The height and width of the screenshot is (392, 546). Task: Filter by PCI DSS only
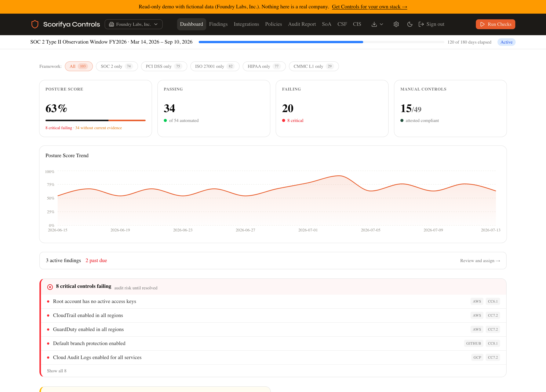click(164, 66)
